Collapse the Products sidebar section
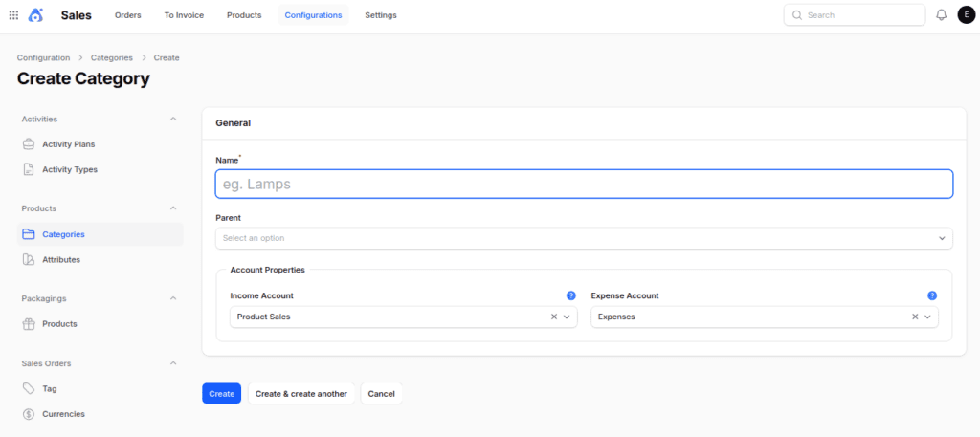Image resolution: width=980 pixels, height=437 pixels. pyautogui.click(x=174, y=208)
